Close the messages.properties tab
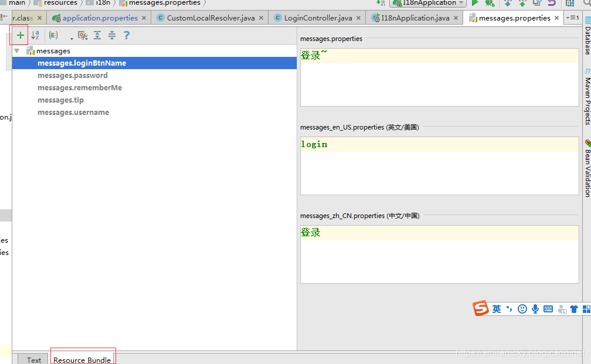The height and width of the screenshot is (364, 591). tap(557, 18)
